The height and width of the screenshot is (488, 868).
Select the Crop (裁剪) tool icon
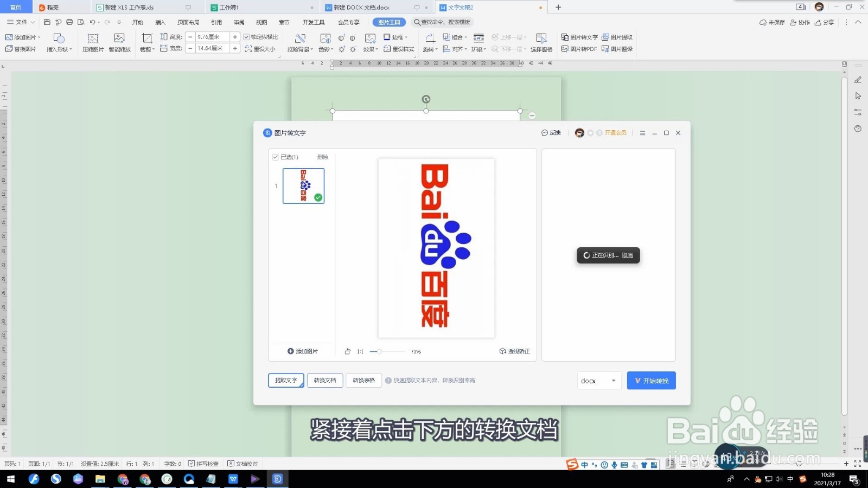pyautogui.click(x=147, y=38)
